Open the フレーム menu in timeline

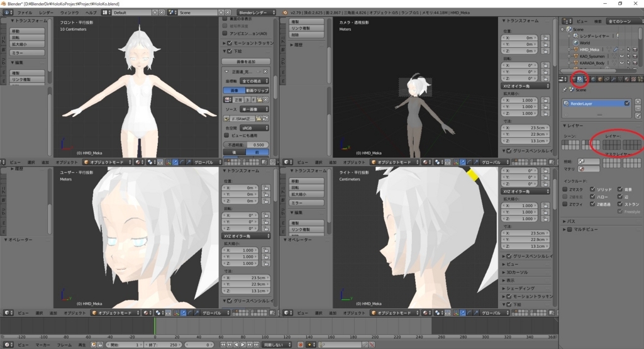coord(64,345)
